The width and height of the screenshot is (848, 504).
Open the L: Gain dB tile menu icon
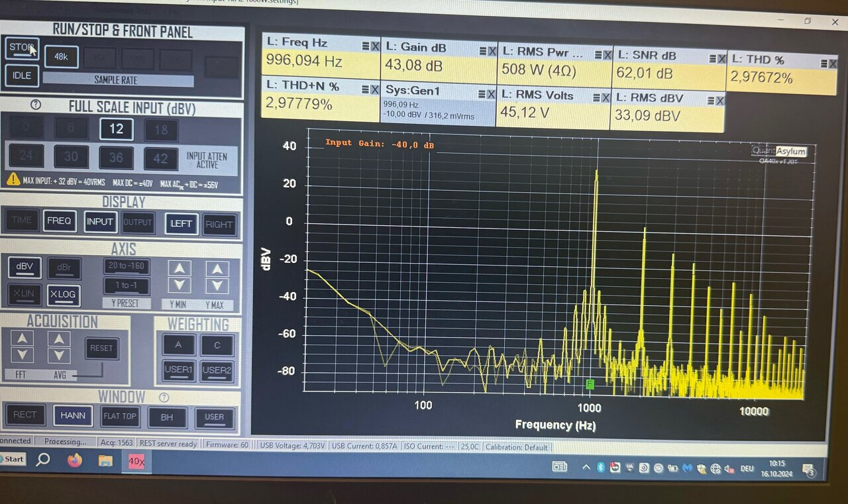(x=483, y=50)
